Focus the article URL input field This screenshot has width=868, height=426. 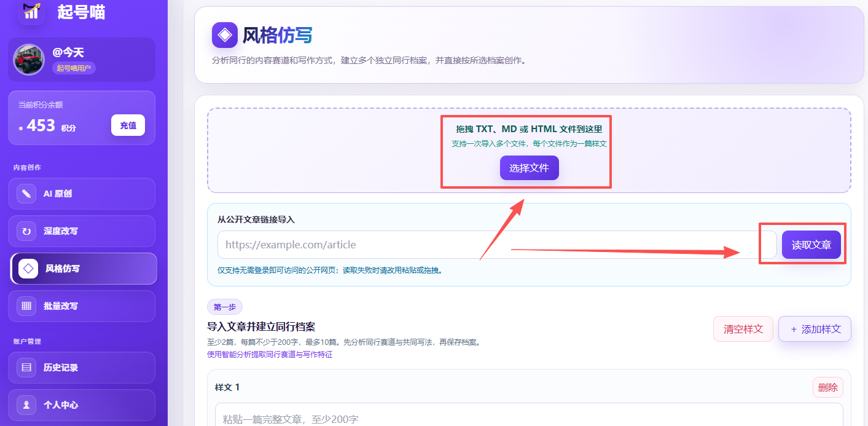[x=497, y=245]
